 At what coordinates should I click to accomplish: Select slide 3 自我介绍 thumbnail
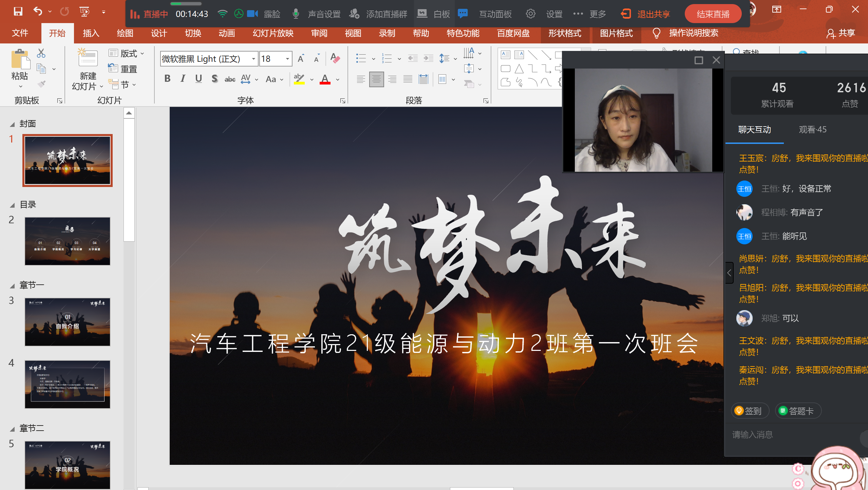tap(67, 322)
